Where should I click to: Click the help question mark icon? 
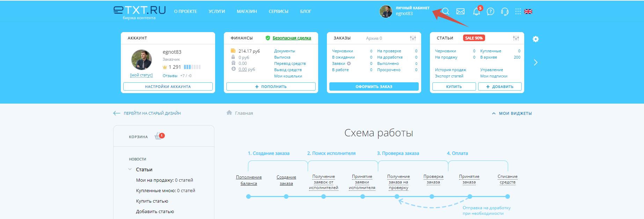(x=490, y=12)
